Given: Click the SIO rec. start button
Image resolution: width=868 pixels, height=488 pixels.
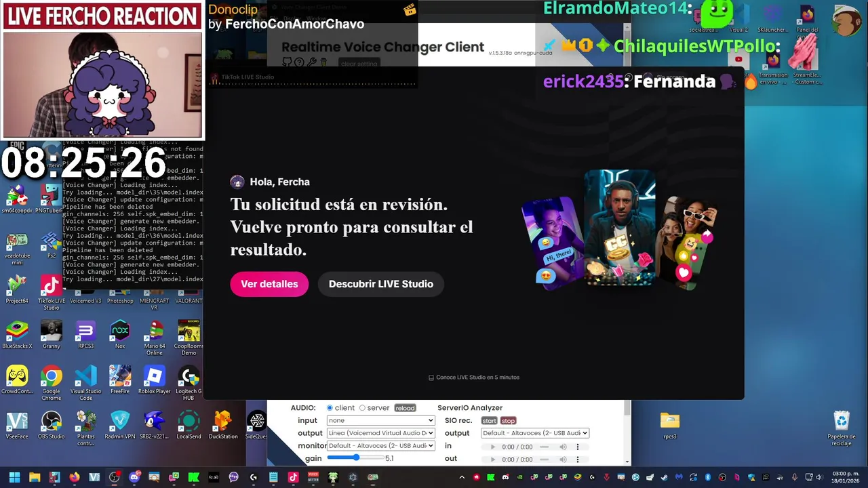Looking at the screenshot, I should click(x=490, y=421).
